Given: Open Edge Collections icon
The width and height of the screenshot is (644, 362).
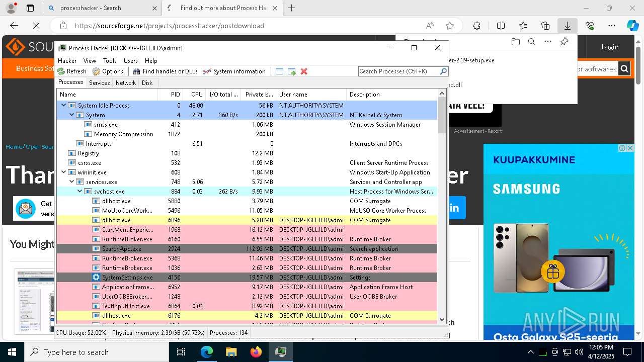Looking at the screenshot, I should [x=545, y=26].
